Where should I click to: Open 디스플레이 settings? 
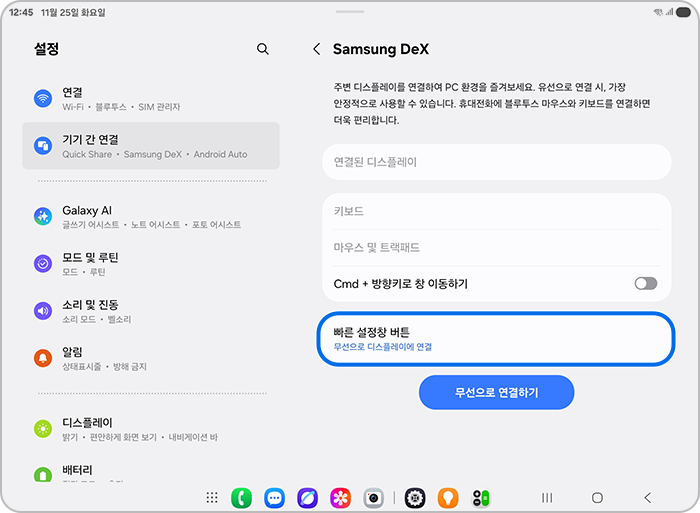pyautogui.click(x=151, y=429)
